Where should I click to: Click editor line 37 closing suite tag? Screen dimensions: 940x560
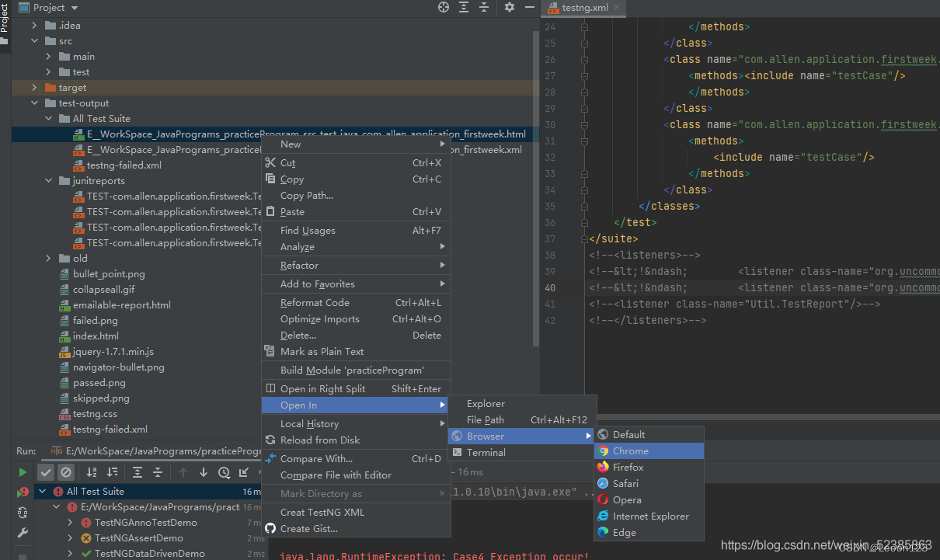pos(614,239)
